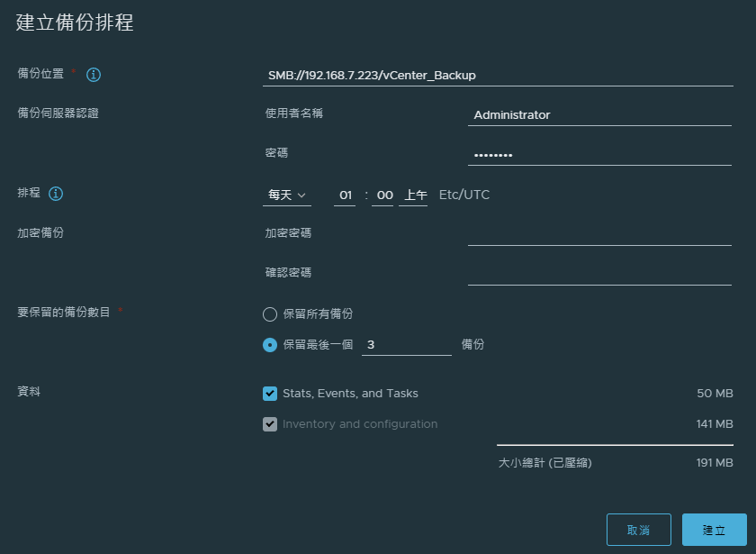
Task: Click the 建立 button
Action: [x=714, y=530]
